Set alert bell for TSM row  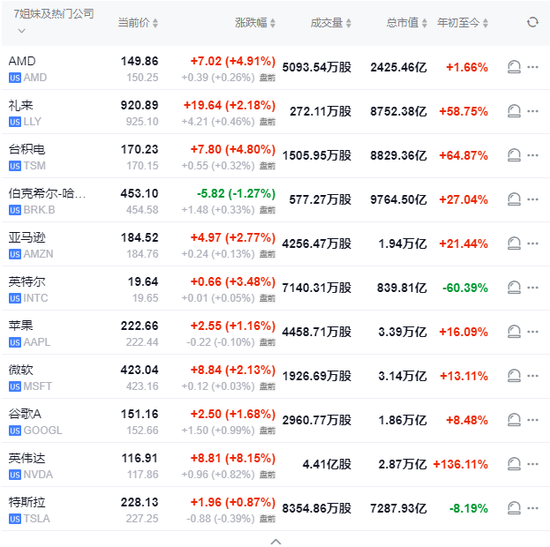[x=514, y=155]
